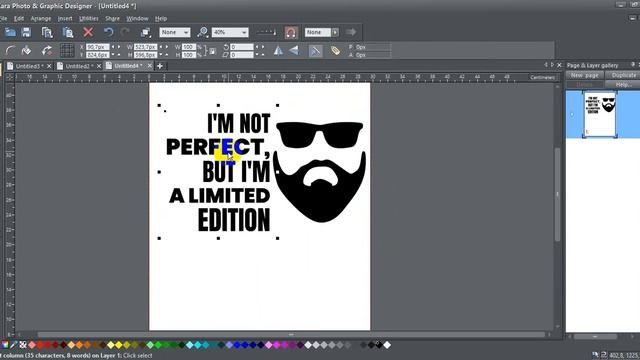Click the Zoom magnifier tool icon
The height and width of the screenshot is (360, 640).
[202, 32]
